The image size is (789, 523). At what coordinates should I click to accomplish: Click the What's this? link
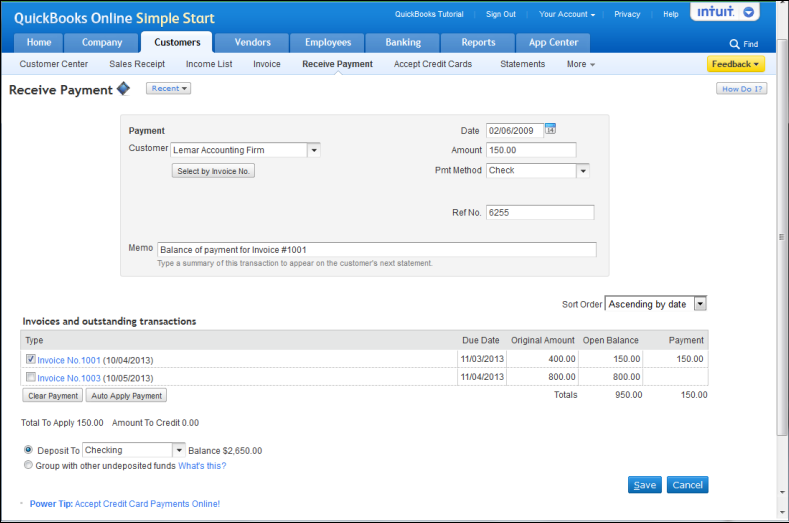202,466
